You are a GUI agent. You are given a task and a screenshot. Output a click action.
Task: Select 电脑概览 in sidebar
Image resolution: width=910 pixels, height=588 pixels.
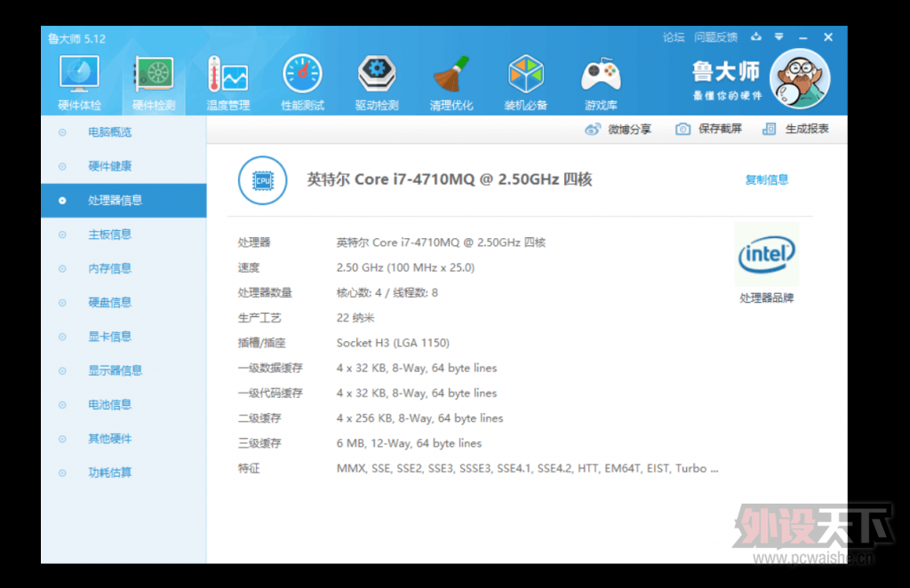[x=124, y=132]
